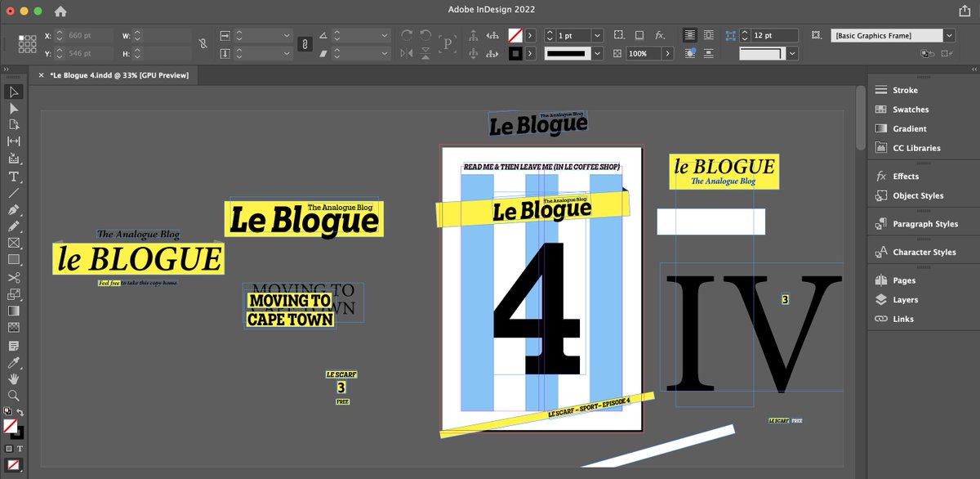Select the Pencil tool
The image size is (980, 479).
14,226
